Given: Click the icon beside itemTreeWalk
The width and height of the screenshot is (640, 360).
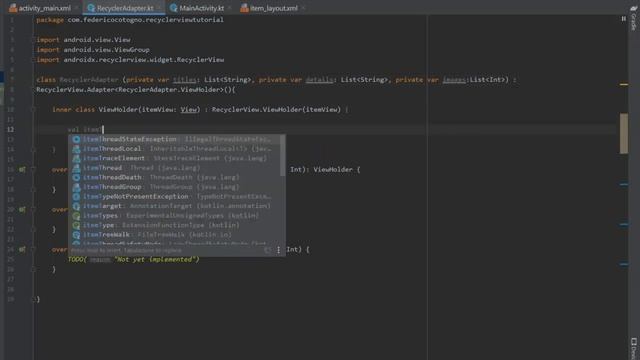Looking at the screenshot, I should (76, 234).
